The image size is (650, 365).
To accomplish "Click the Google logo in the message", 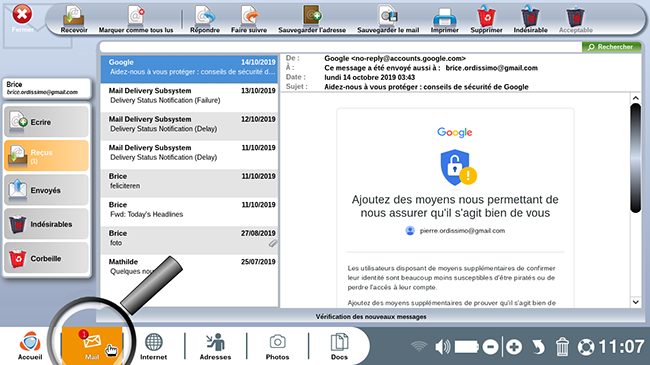I will [x=455, y=132].
